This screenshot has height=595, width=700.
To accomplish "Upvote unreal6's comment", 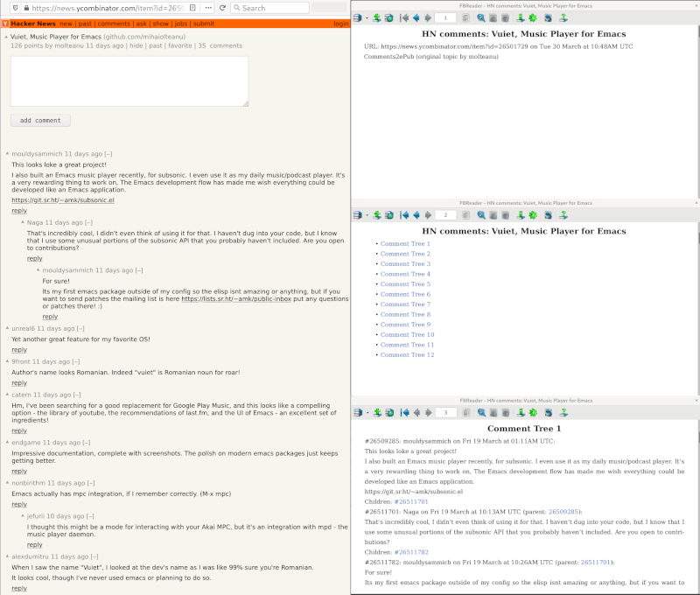I will [x=7, y=328].
